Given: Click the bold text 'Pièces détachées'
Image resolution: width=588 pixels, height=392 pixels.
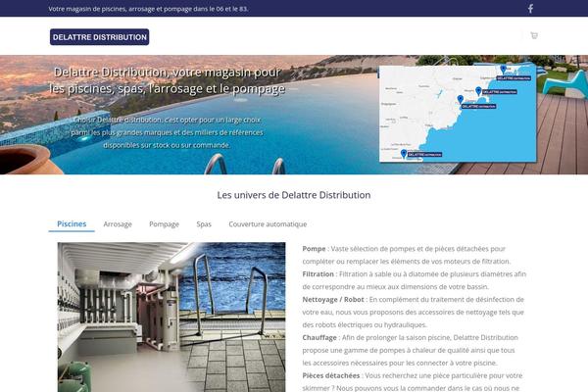Looking at the screenshot, I should click(x=331, y=375).
